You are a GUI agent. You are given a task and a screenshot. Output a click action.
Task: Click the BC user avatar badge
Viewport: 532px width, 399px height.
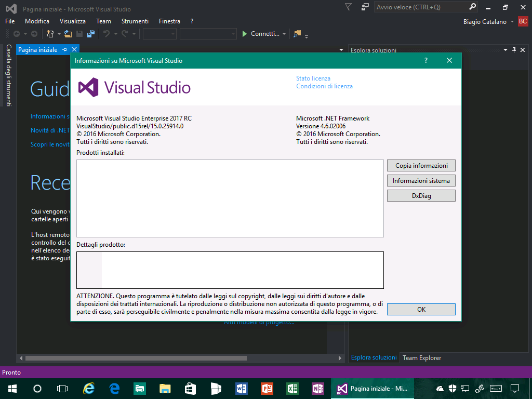pos(523,21)
